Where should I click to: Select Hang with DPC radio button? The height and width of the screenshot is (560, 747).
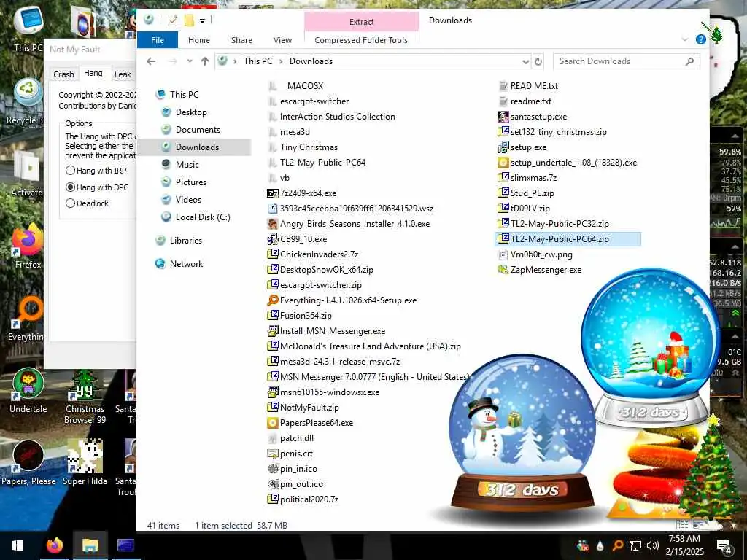pos(71,187)
